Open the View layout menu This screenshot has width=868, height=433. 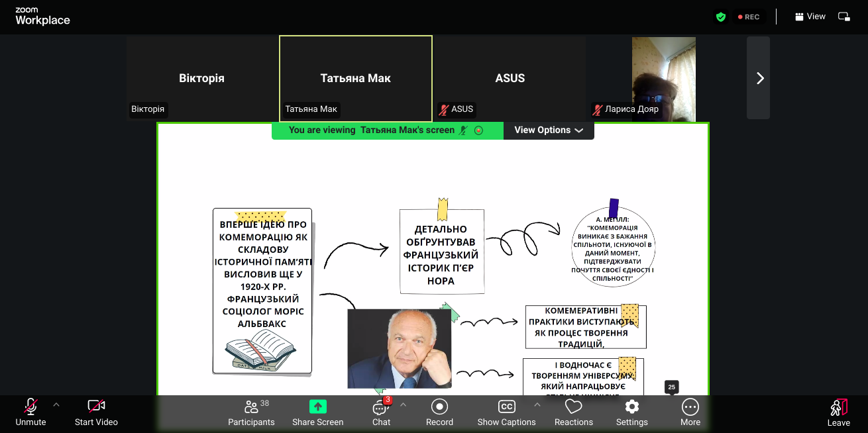click(x=810, y=17)
